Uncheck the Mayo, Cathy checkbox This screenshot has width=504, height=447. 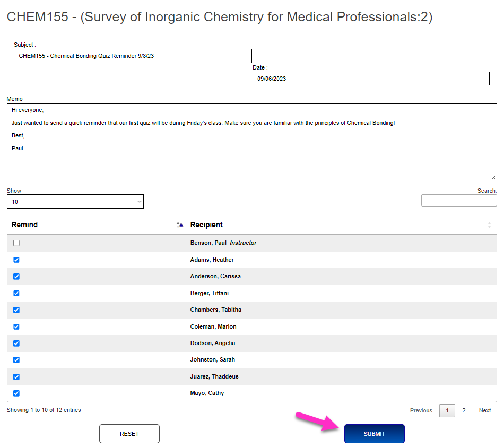point(16,393)
